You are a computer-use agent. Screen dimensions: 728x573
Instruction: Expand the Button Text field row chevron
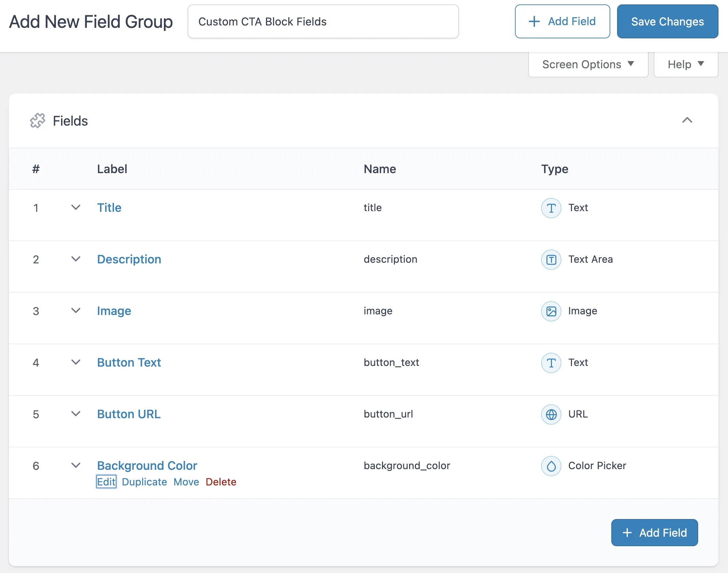coord(76,362)
